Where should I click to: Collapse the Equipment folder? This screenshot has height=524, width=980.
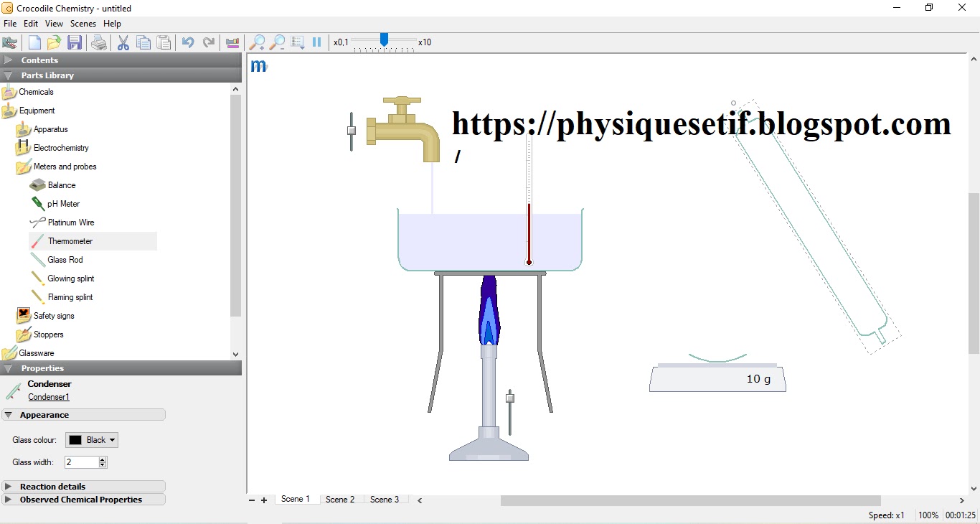pyautogui.click(x=28, y=111)
